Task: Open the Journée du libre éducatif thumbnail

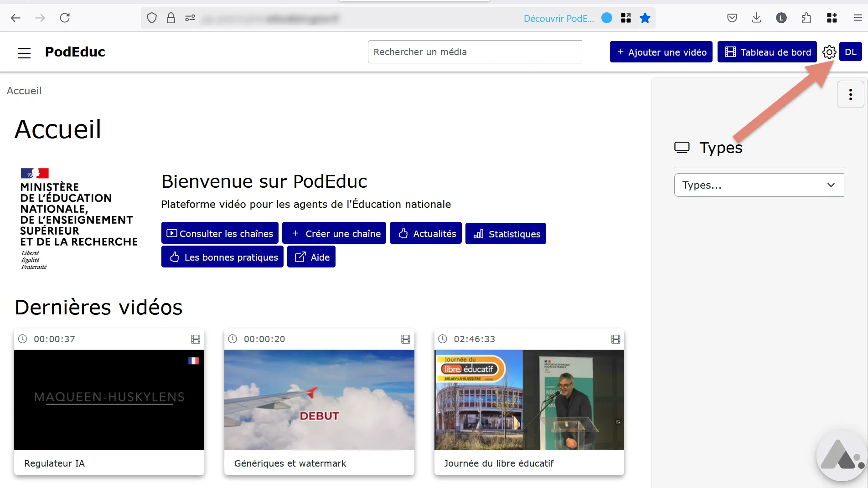Action: [x=529, y=400]
